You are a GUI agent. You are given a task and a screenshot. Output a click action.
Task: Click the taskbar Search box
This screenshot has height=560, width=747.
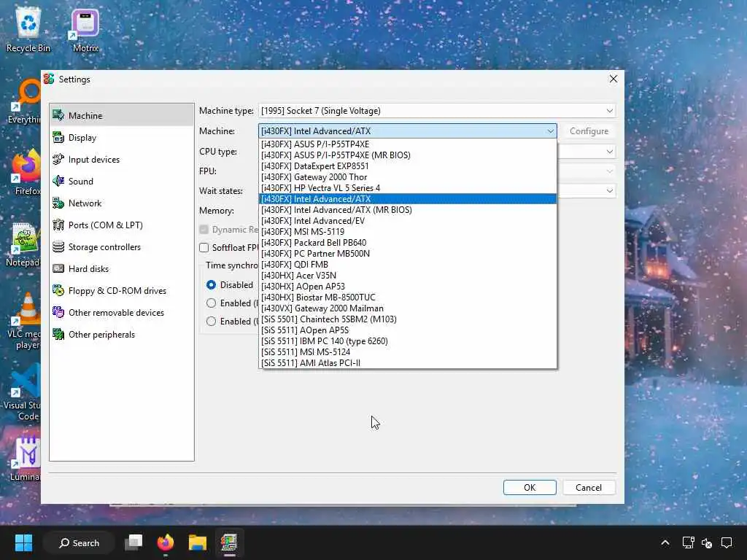tap(79, 542)
